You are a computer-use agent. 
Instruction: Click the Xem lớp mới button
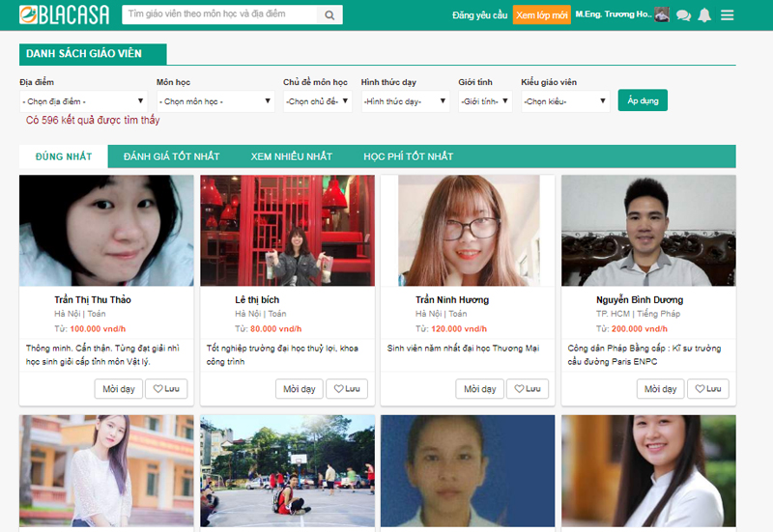[x=541, y=15]
